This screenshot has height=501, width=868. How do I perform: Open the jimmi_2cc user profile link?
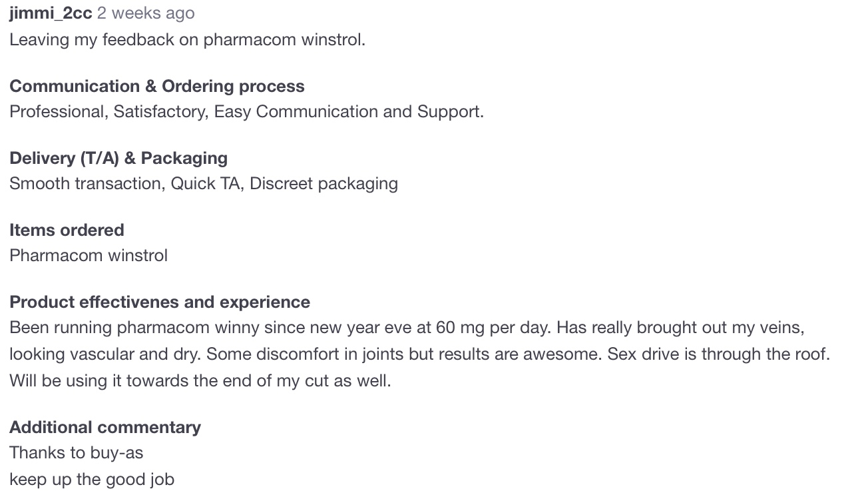[51, 13]
